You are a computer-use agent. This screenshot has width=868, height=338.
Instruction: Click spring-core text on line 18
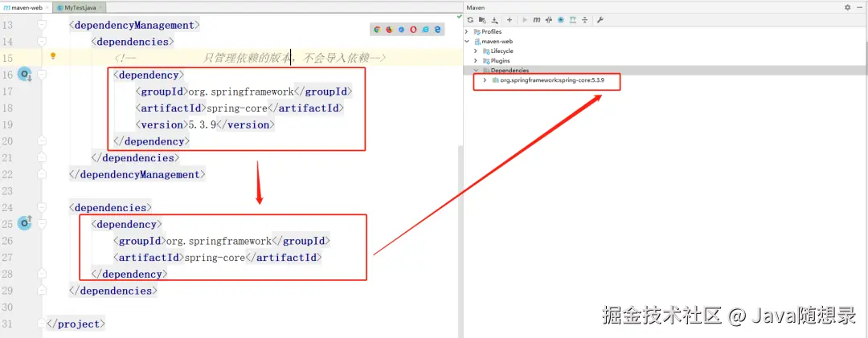[x=236, y=108]
